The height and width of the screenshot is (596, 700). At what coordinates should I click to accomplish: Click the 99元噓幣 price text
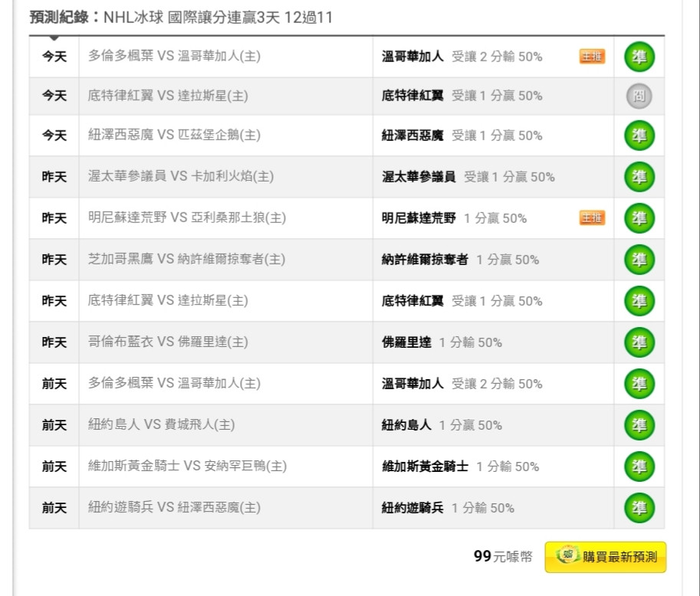(x=503, y=556)
